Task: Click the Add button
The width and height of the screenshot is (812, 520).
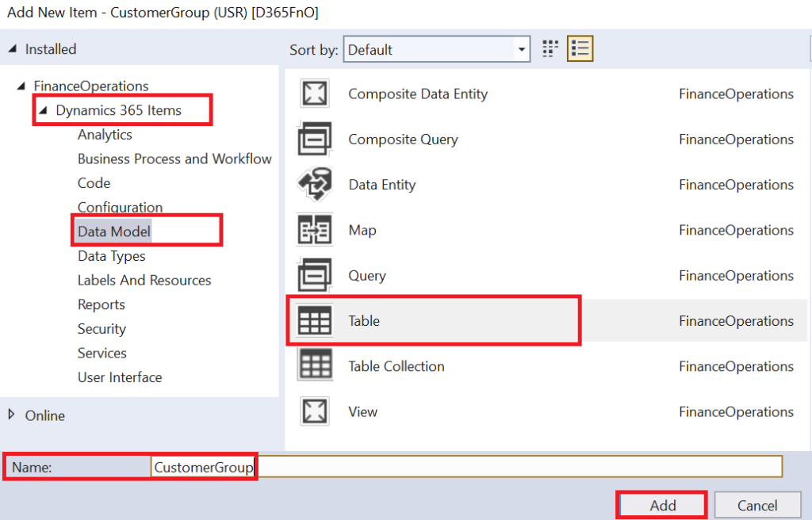Action: click(661, 505)
